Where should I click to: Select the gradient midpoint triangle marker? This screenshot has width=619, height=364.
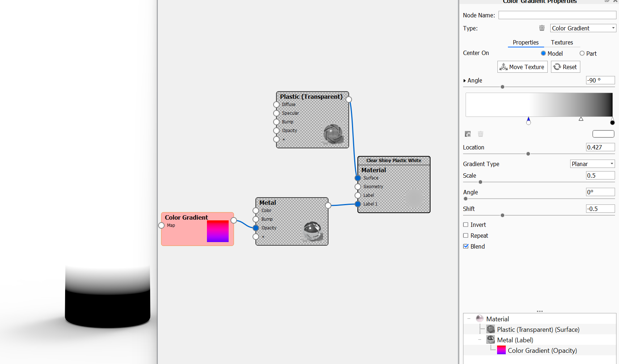[581, 119]
